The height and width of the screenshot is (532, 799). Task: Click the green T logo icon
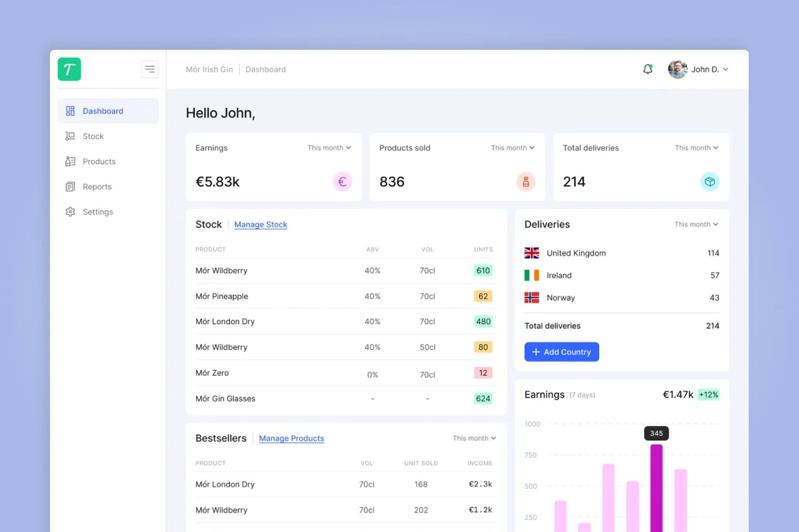pyautogui.click(x=69, y=69)
